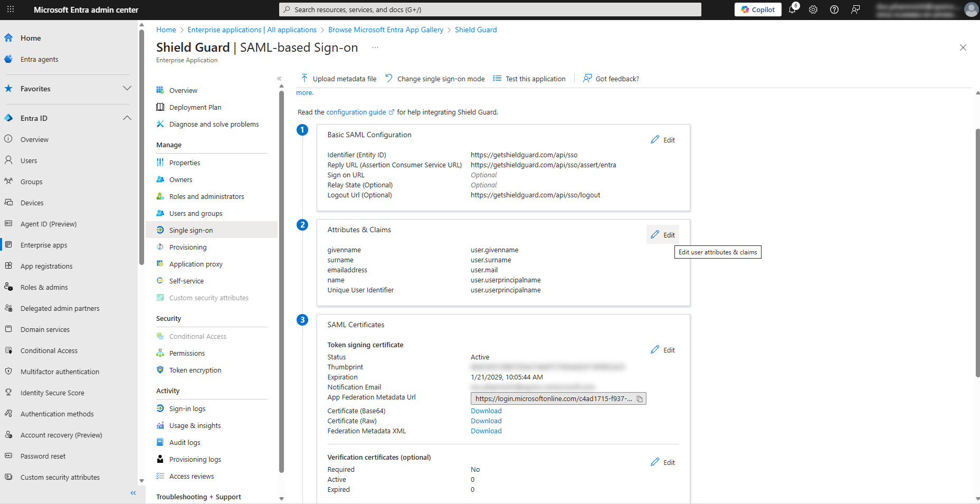Open the configuration guide link
This screenshot has height=504, width=980.
click(x=356, y=112)
